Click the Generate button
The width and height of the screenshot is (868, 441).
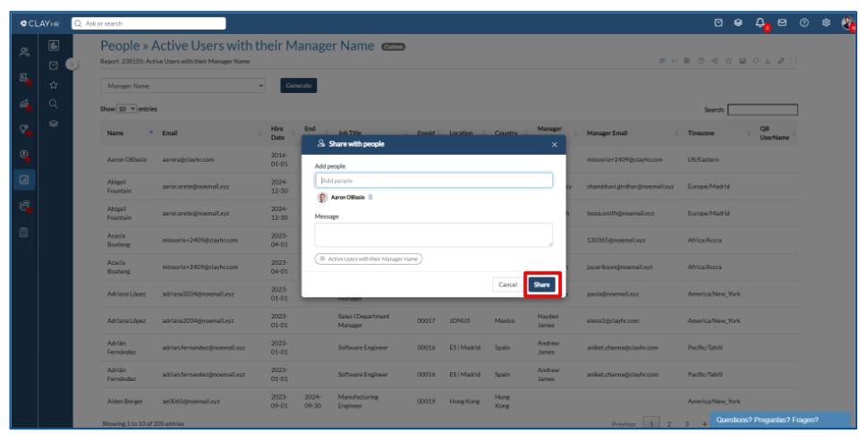[x=298, y=86]
